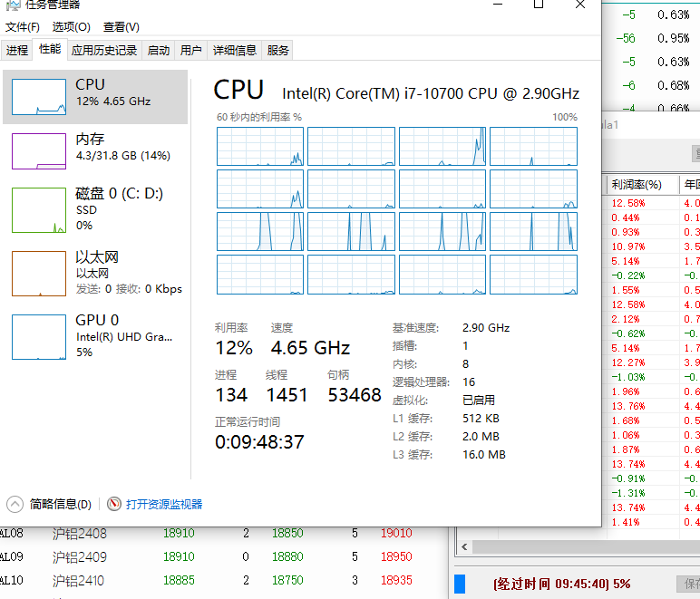
Task: Click the 已启用 virtualization value
Action: (479, 400)
